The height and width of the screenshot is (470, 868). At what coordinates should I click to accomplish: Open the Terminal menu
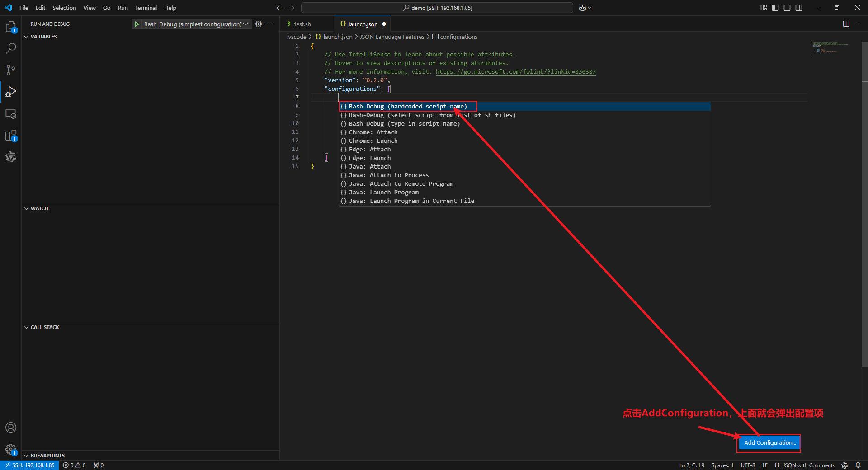coord(146,8)
